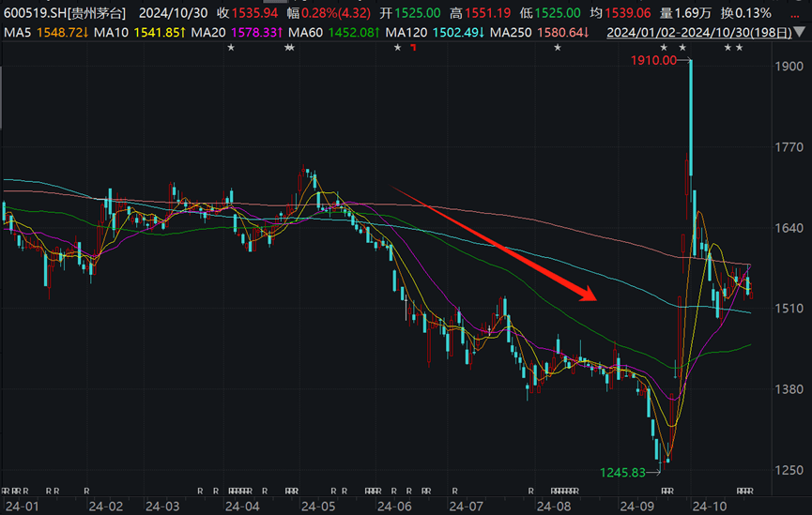This screenshot has height=515, width=812.
Task: Click the star marker above August 2024
Action: click(558, 48)
